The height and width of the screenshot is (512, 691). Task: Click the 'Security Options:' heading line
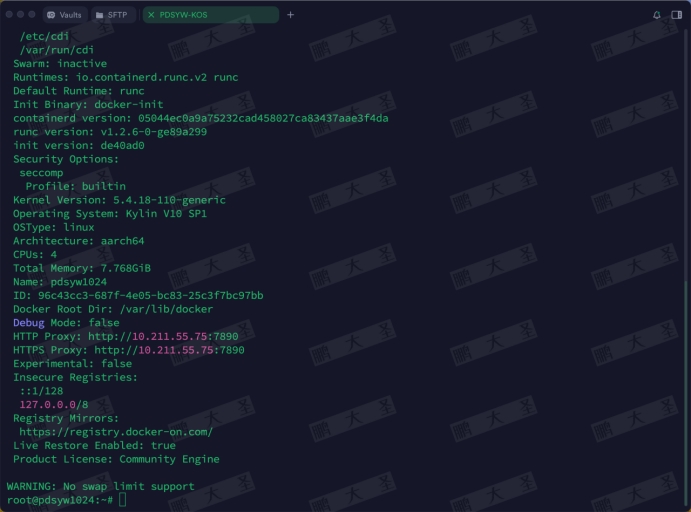coord(66,159)
